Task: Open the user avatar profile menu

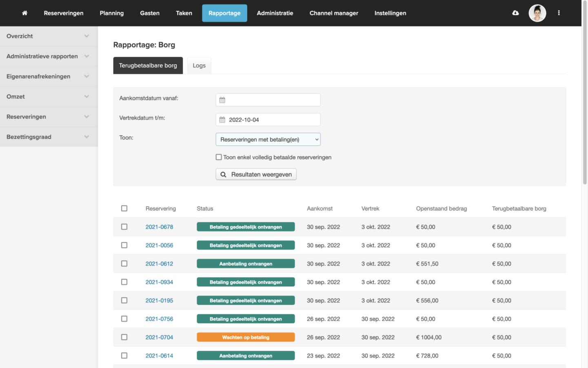Action: pos(537,13)
